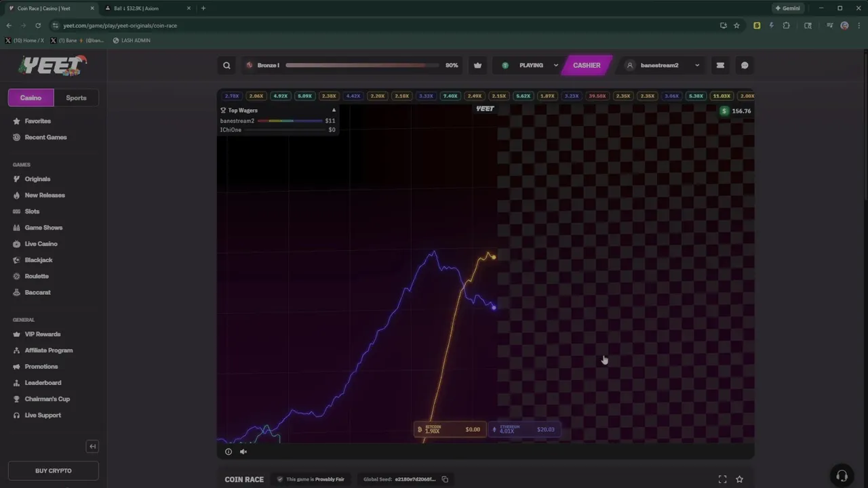
Task: Open a new browser tab
Action: coord(203,8)
